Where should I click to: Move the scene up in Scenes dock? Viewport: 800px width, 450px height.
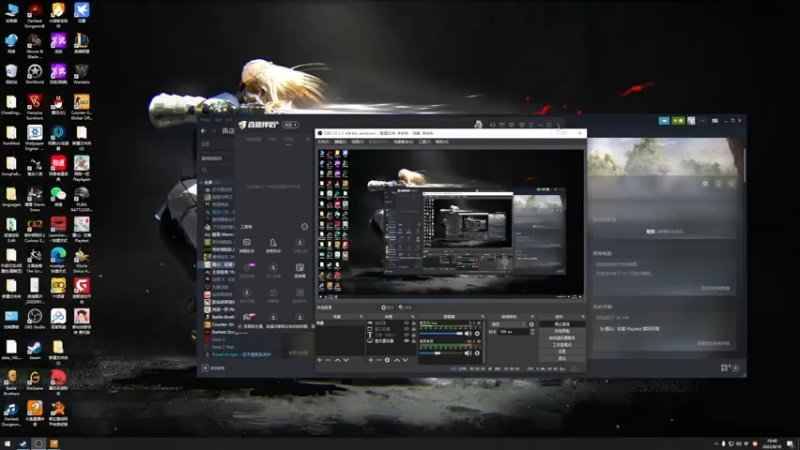point(337,360)
